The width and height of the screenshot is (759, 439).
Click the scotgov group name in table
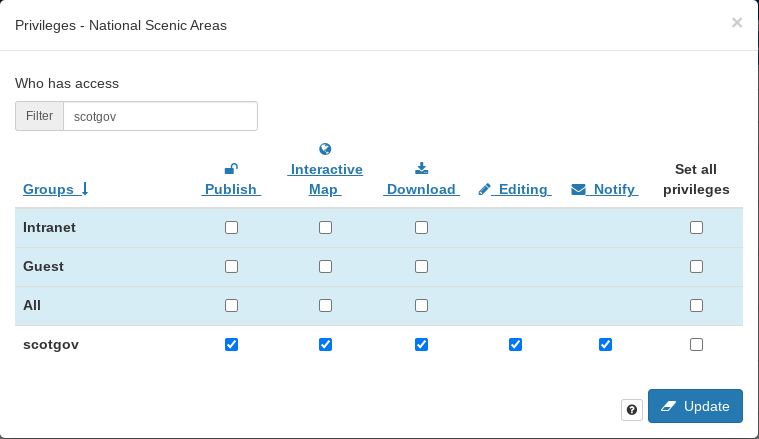click(51, 345)
